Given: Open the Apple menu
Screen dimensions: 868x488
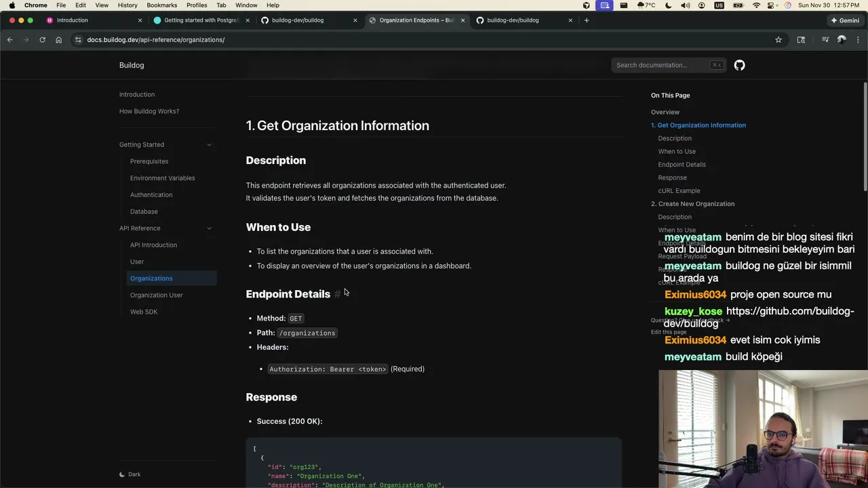Looking at the screenshot, I should click(12, 5).
